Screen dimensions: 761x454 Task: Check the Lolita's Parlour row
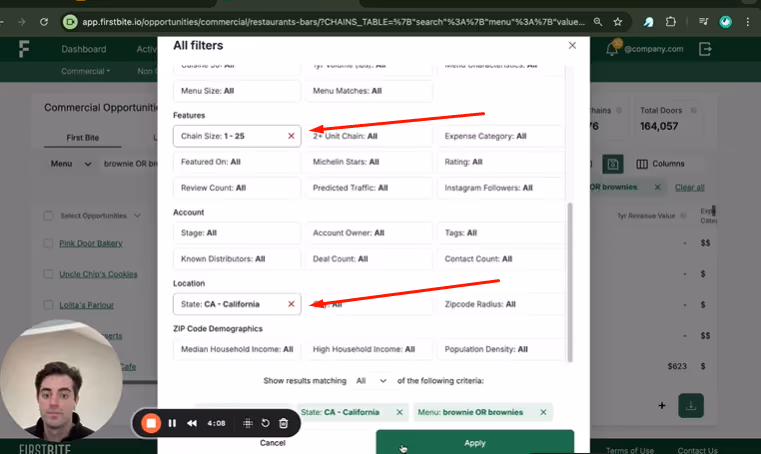pyautogui.click(x=48, y=305)
